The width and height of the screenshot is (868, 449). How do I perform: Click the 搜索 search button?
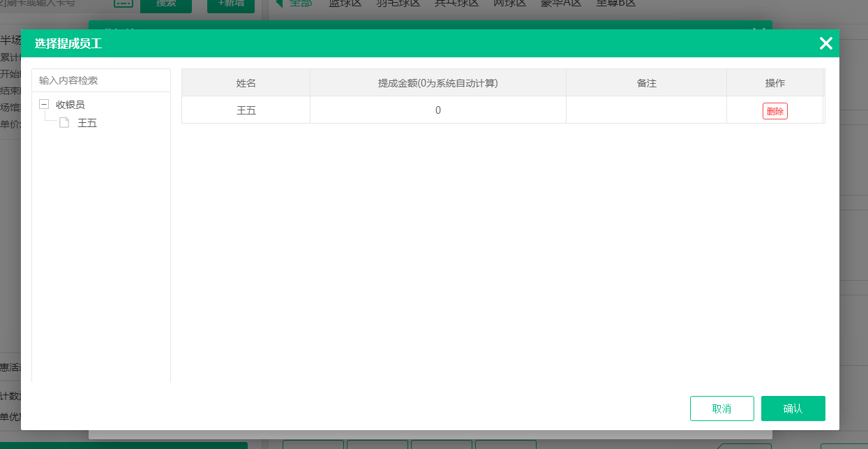[166, 4]
